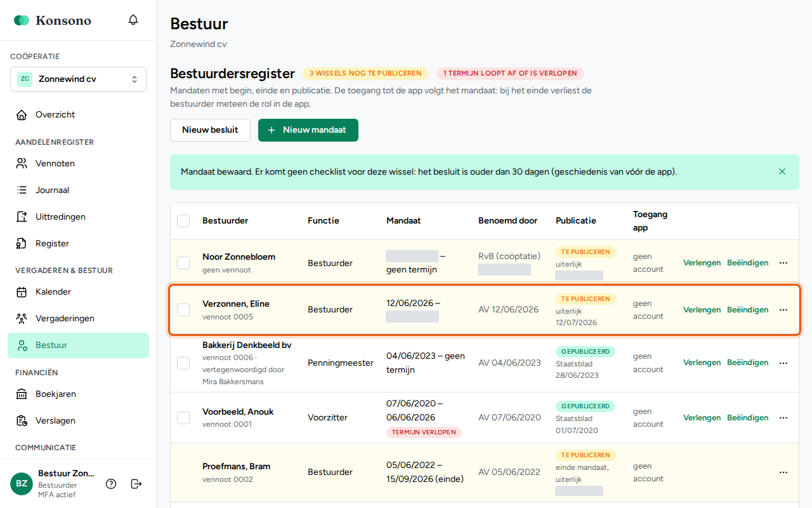This screenshot has height=508, width=812.
Task: Open Verslagen in the sidebar
Action: (x=78, y=421)
